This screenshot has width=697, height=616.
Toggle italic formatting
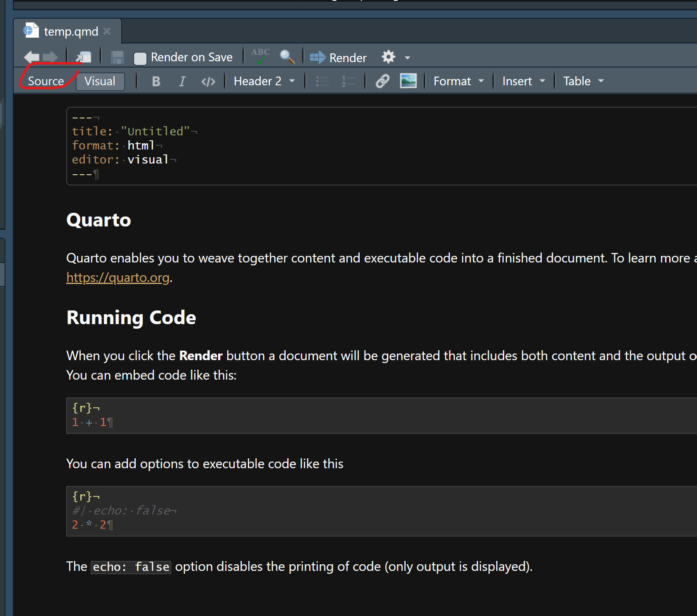[182, 81]
